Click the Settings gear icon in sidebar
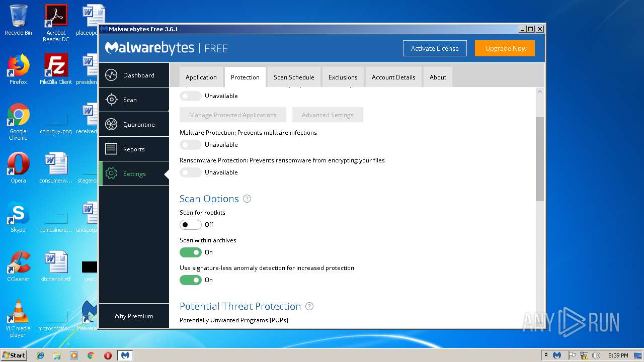 111,173
